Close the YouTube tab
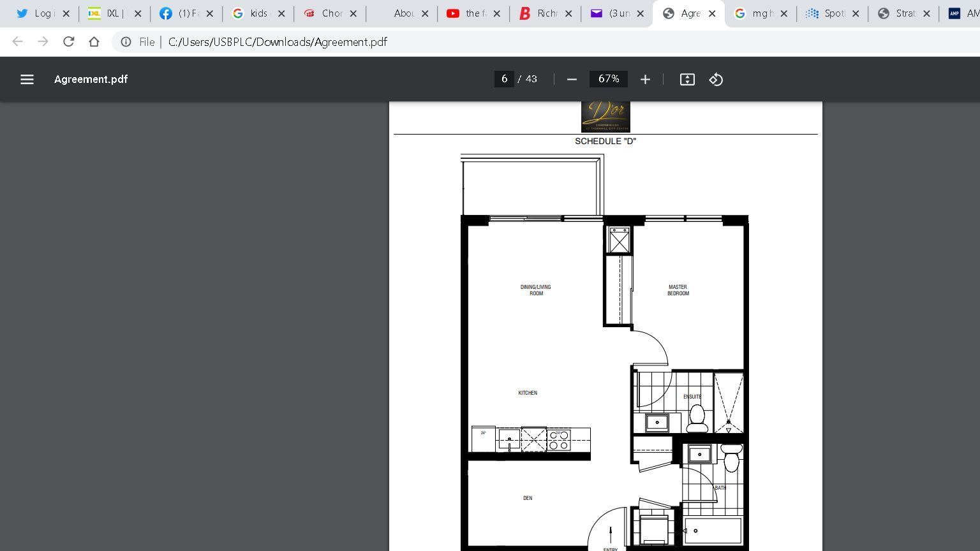Screen dimensions: 980x551 496,13
